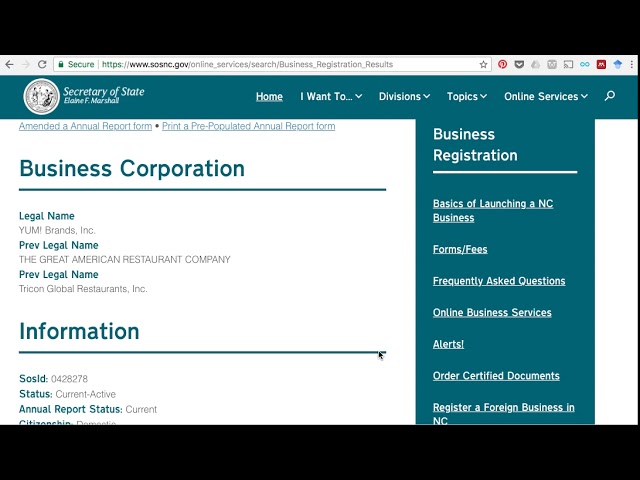
Task: Open Print a Pre-Populated Annual Report form
Action: [x=249, y=126]
